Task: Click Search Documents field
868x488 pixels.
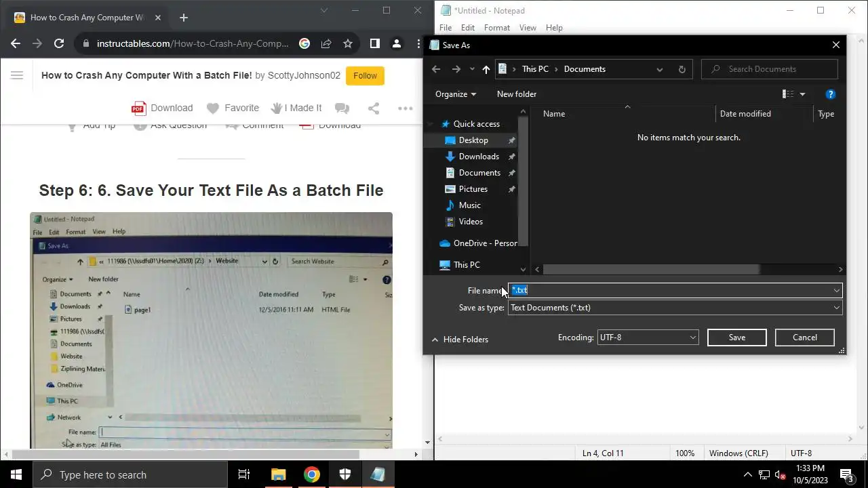Action: [x=770, y=69]
